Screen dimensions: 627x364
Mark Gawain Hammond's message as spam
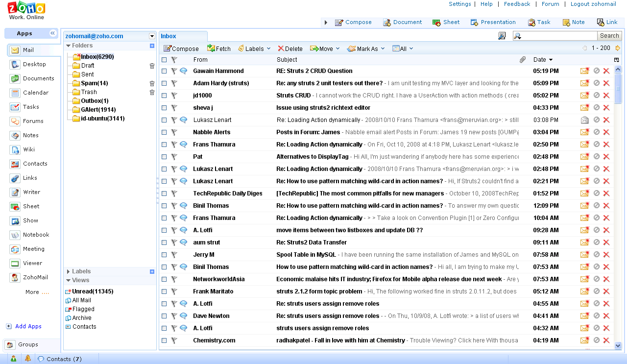[x=596, y=71]
